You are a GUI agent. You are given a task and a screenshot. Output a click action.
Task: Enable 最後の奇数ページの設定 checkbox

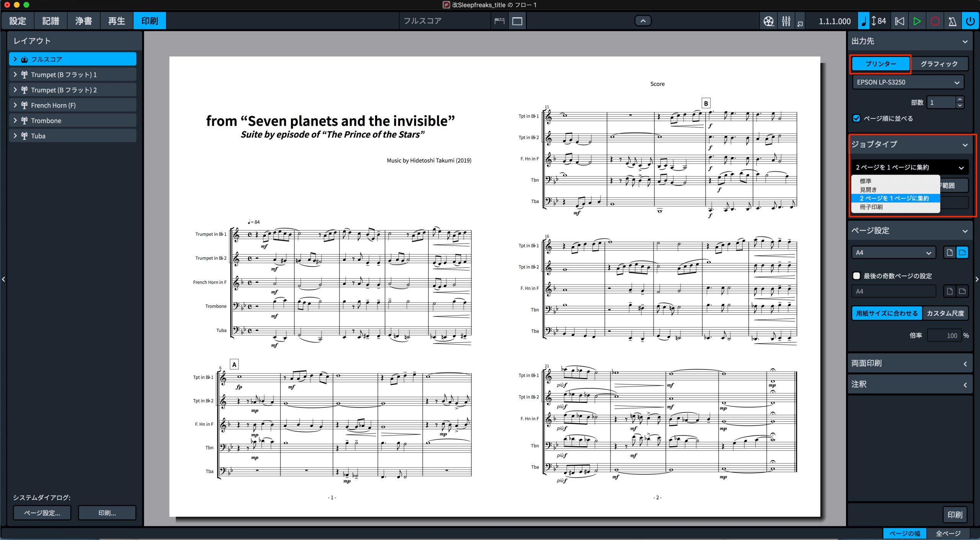click(856, 276)
